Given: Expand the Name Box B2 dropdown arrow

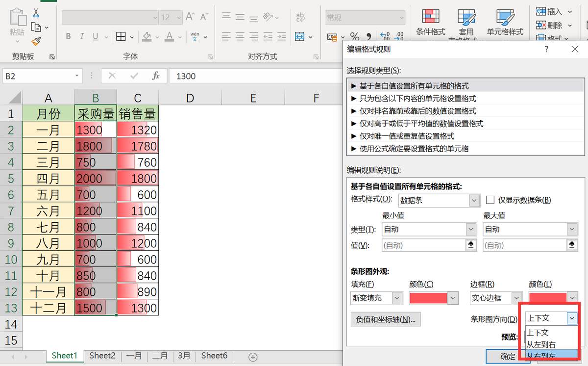Looking at the screenshot, I should 77,76.
